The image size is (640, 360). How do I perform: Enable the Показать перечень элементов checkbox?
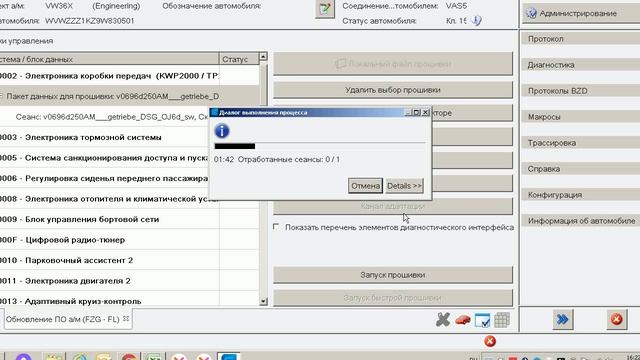276,227
